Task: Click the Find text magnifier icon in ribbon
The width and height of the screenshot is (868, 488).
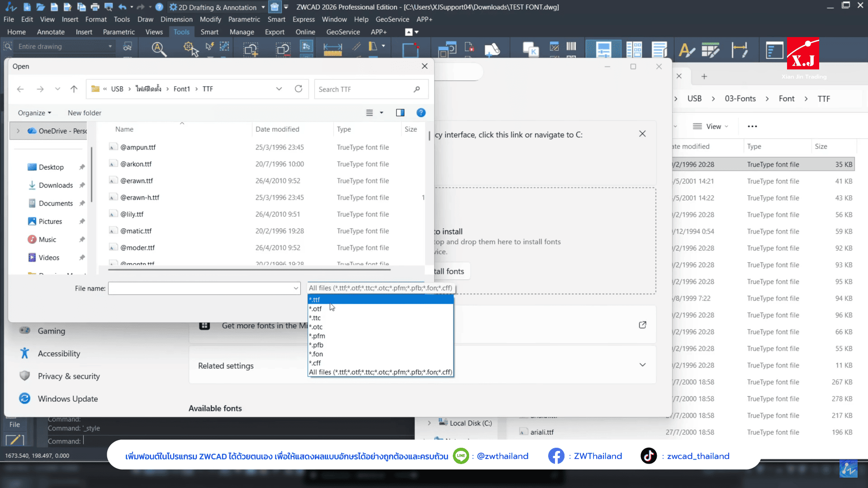Action: 159,49
